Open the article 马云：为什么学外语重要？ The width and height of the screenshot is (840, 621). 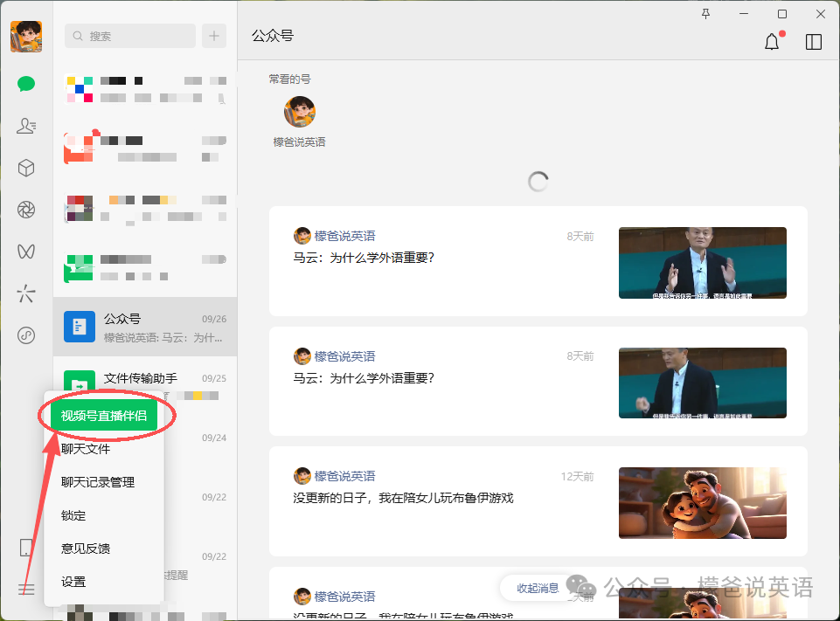click(x=364, y=259)
